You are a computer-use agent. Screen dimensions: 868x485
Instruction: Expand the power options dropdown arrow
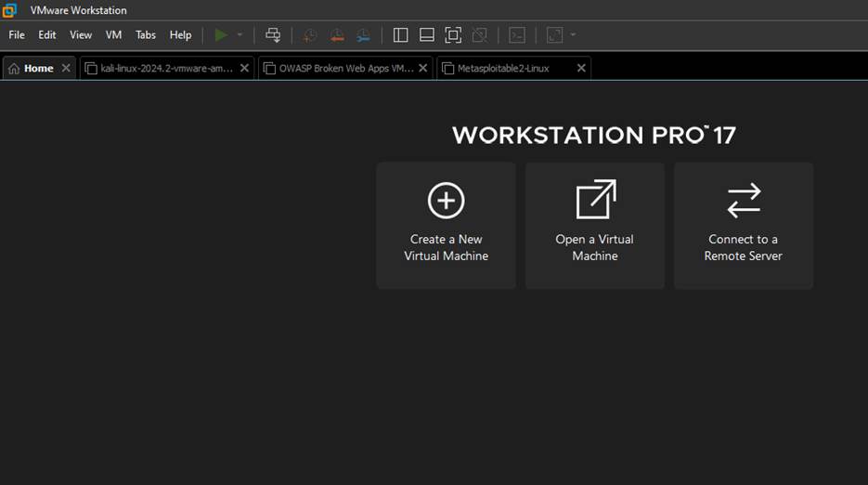click(240, 35)
